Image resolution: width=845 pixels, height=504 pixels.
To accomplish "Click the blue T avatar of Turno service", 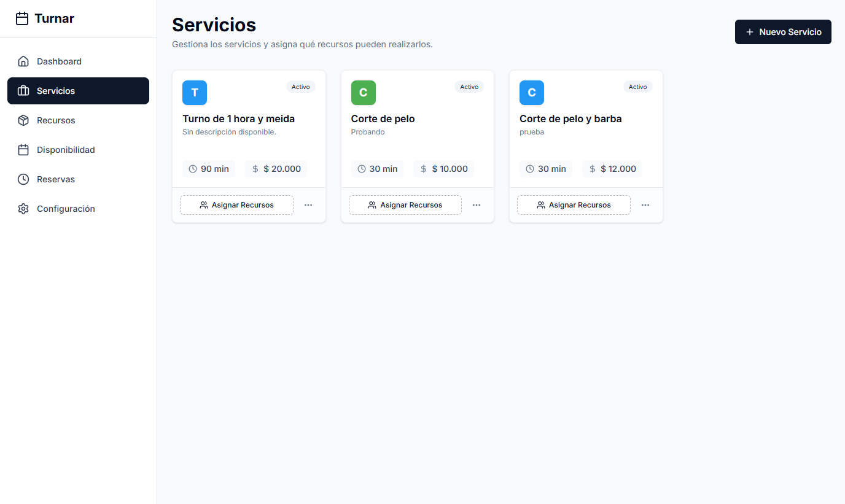I will click(x=195, y=93).
